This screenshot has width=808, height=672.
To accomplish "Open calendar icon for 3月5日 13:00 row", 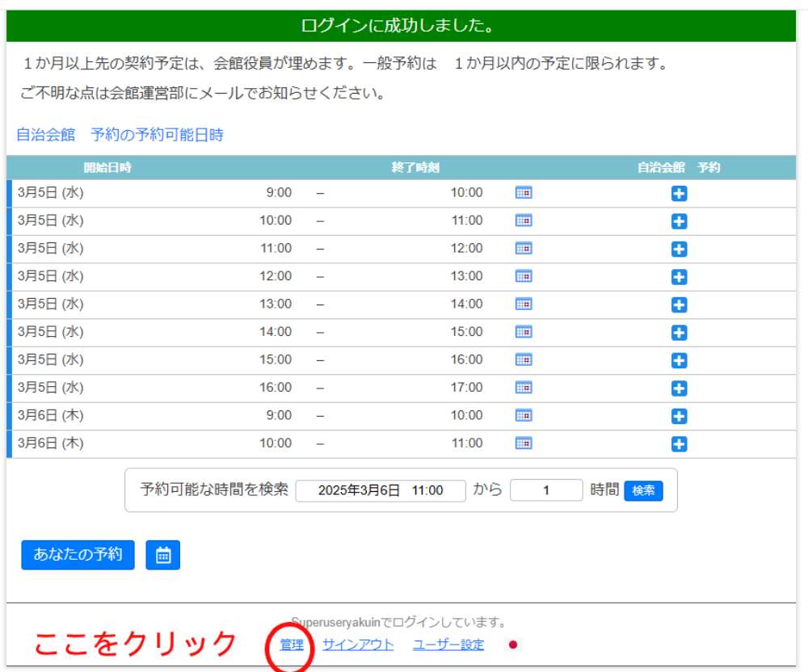I will (x=524, y=304).
